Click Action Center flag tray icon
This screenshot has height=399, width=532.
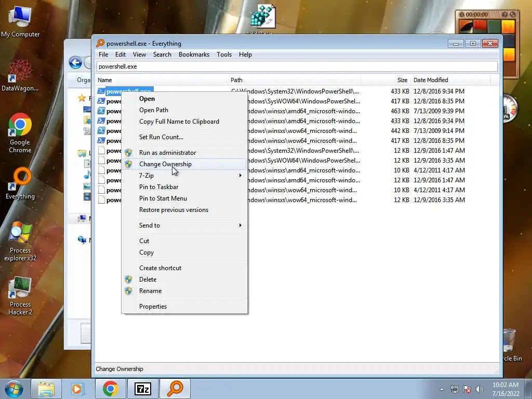[x=467, y=389]
